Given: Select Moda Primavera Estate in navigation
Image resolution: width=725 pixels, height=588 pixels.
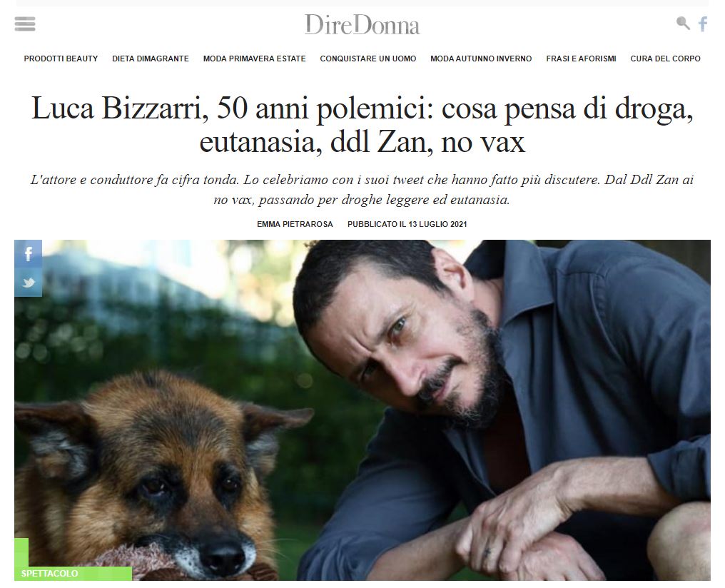Looking at the screenshot, I should 255,59.
